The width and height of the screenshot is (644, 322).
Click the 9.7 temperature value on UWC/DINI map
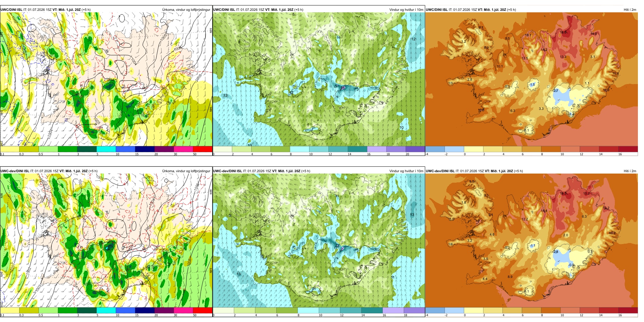click(481, 27)
